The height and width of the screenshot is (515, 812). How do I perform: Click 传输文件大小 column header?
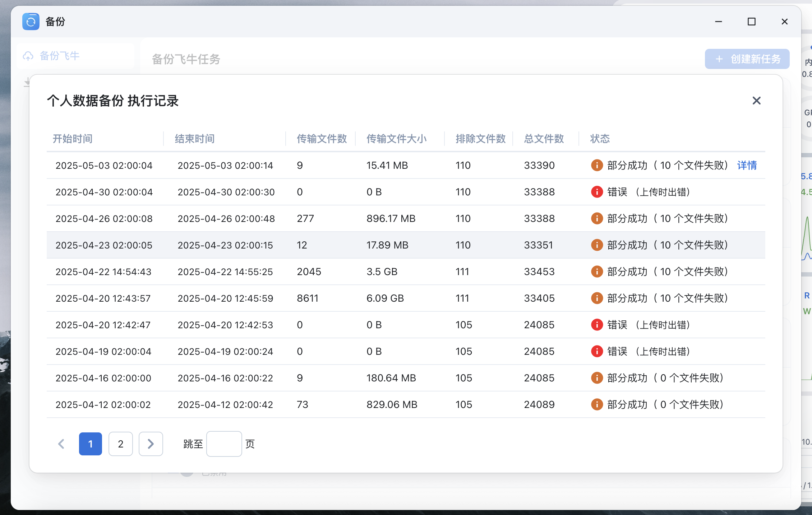pos(396,139)
